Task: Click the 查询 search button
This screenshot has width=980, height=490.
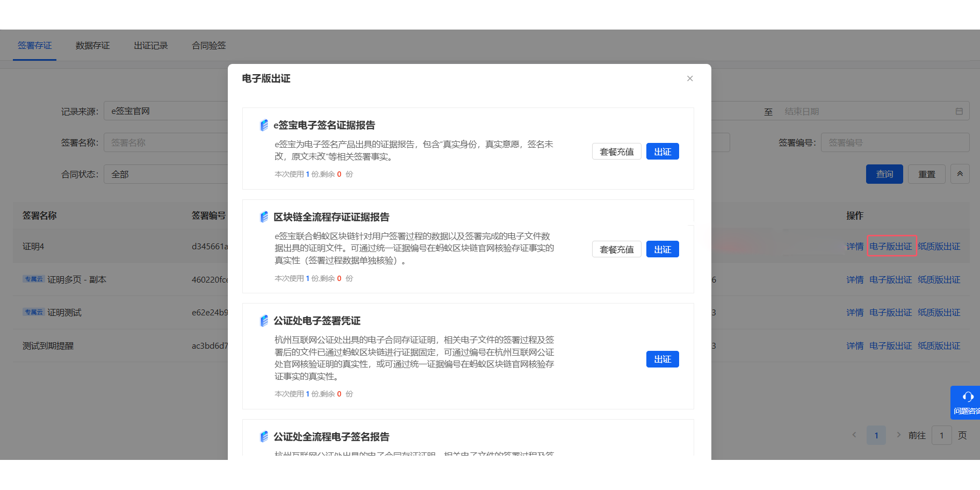Action: coord(884,174)
